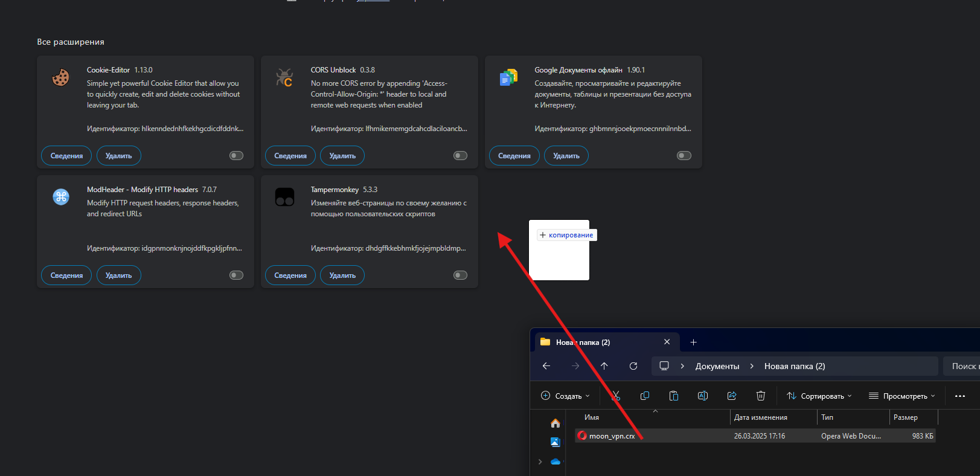
Task: Click the paste icon in Explorer toolbar
Action: click(673, 396)
